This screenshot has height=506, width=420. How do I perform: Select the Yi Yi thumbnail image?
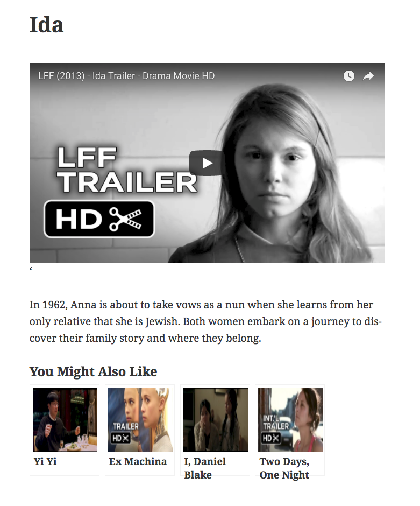click(x=65, y=419)
